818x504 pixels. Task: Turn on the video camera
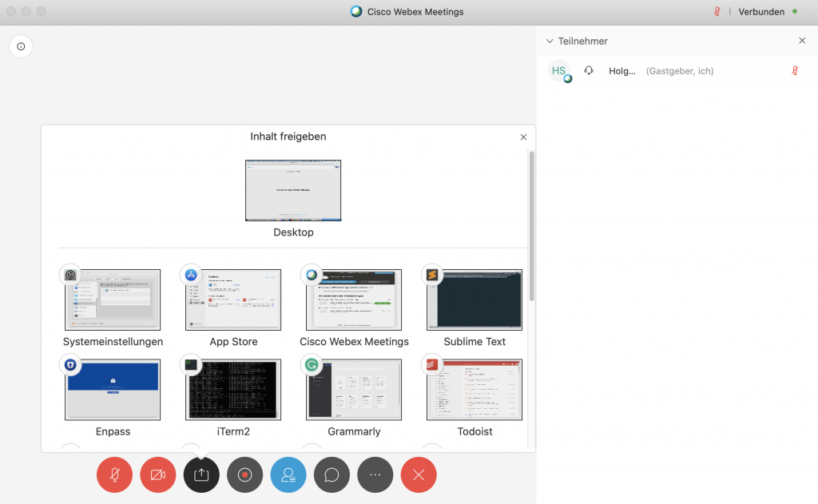pos(157,474)
